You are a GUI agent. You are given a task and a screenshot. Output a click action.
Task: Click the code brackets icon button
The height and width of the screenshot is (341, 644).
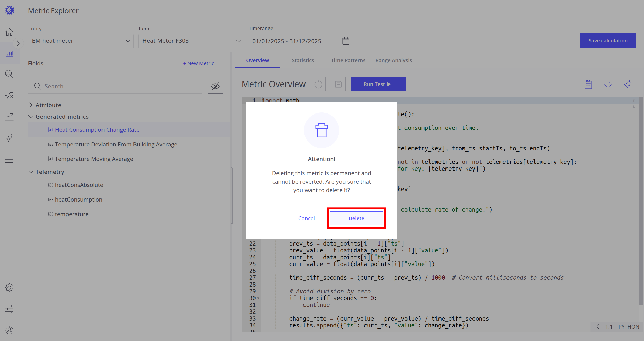pos(608,84)
